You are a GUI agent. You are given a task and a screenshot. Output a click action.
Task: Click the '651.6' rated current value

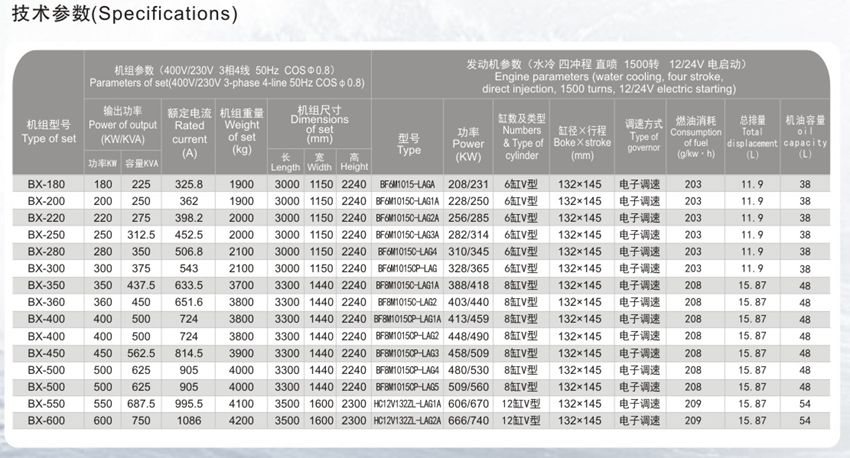(189, 302)
